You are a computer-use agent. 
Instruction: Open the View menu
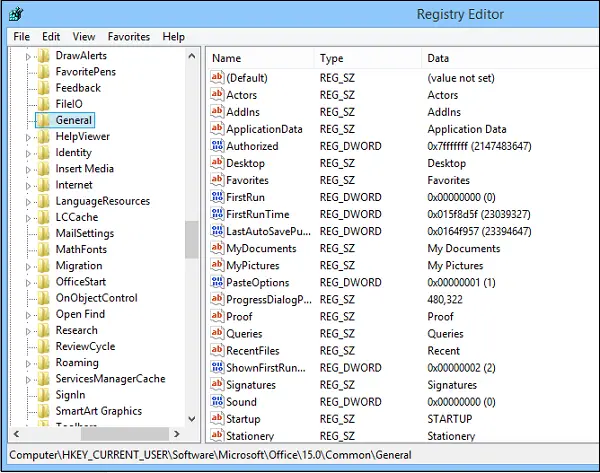(x=84, y=37)
